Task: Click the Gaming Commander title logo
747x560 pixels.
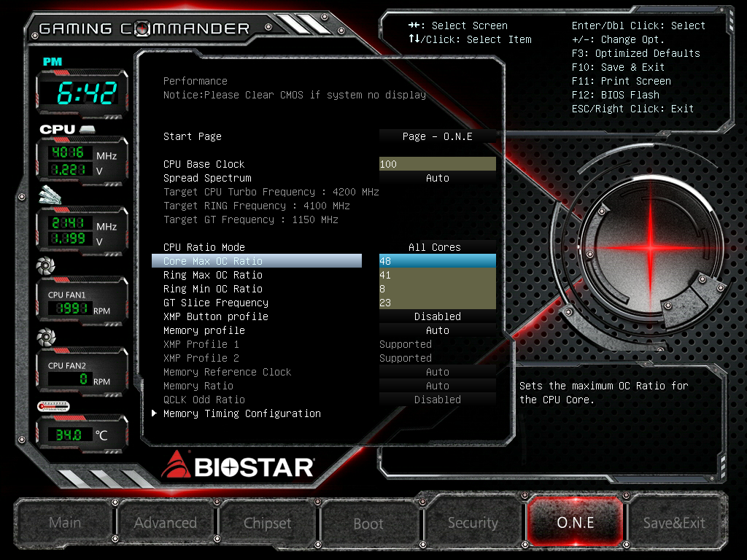Action: pos(144,28)
